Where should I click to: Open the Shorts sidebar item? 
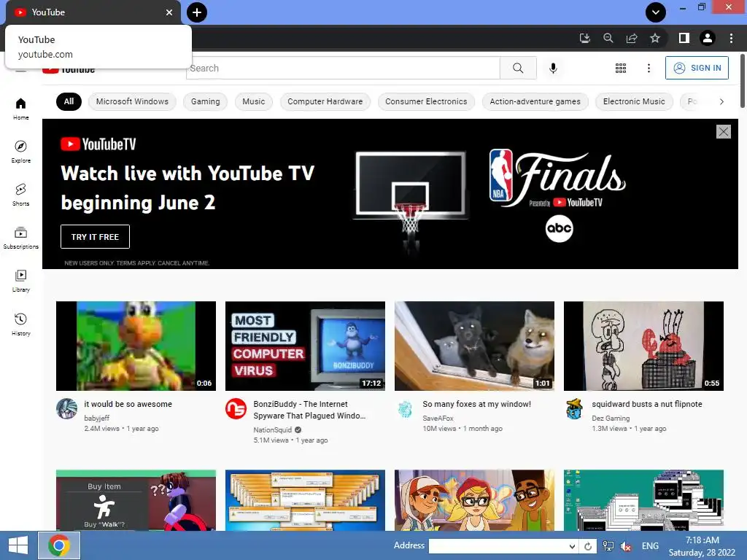[20, 195]
